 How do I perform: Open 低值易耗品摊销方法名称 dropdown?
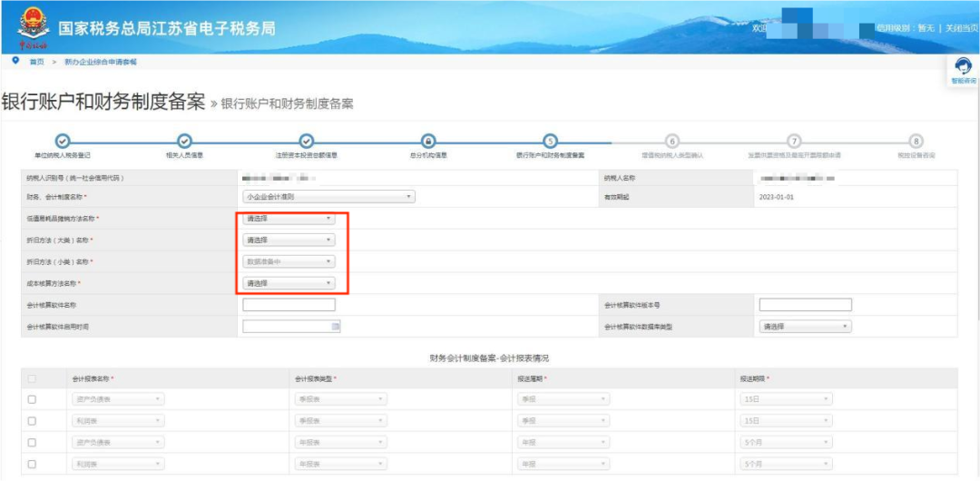[289, 219]
